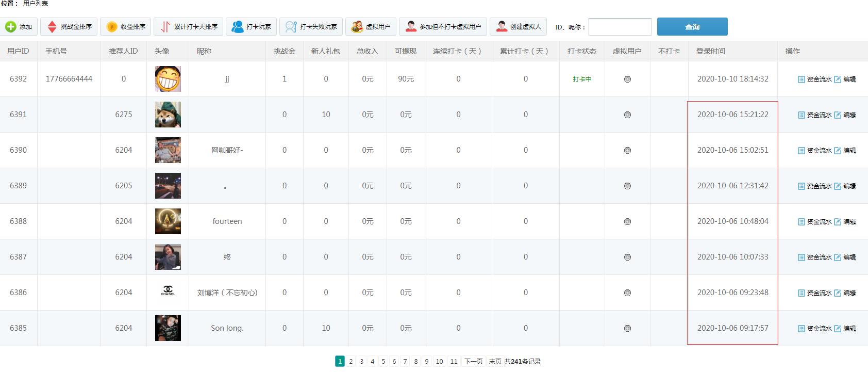868x372 pixels.
Task: Click Chanel avatar of user 6386
Action: (x=168, y=293)
